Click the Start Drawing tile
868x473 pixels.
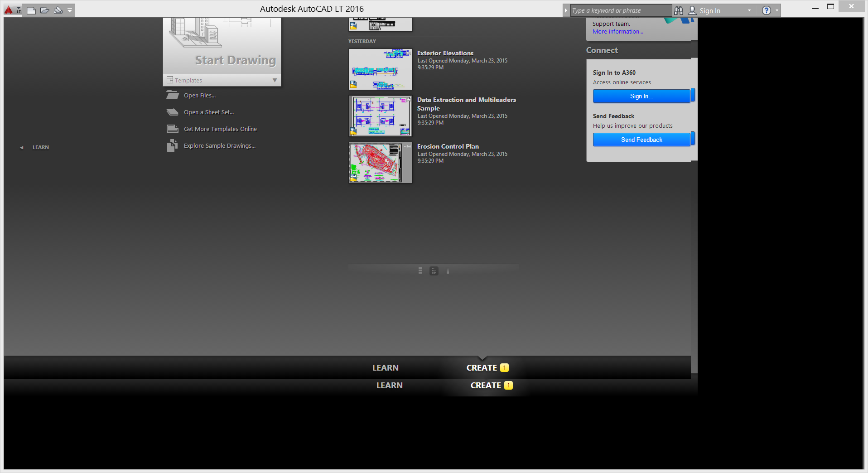(222, 45)
